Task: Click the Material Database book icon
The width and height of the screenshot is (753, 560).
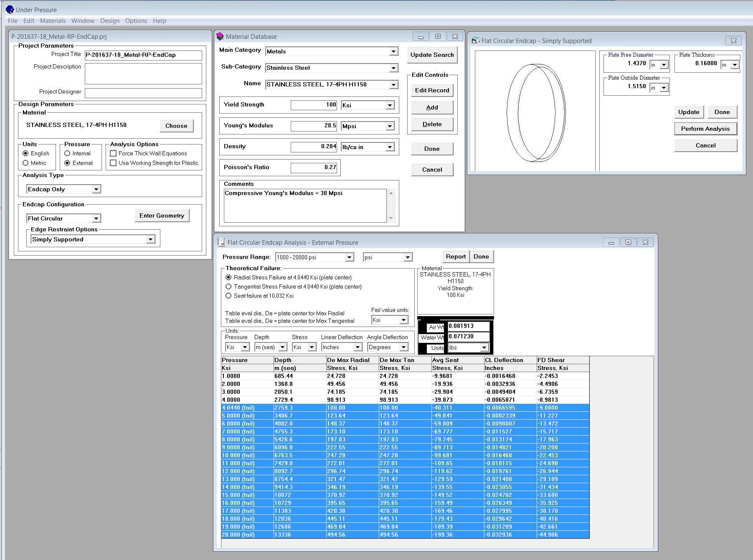Action: click(220, 36)
